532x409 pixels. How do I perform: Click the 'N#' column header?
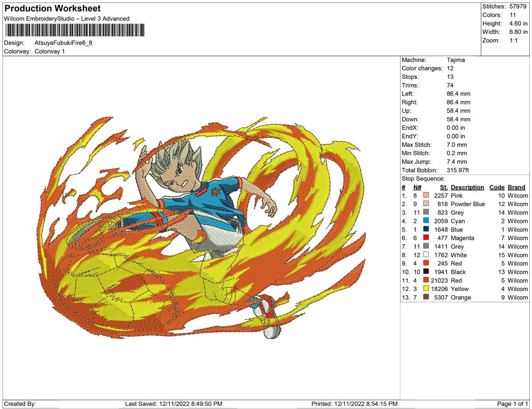pos(417,187)
